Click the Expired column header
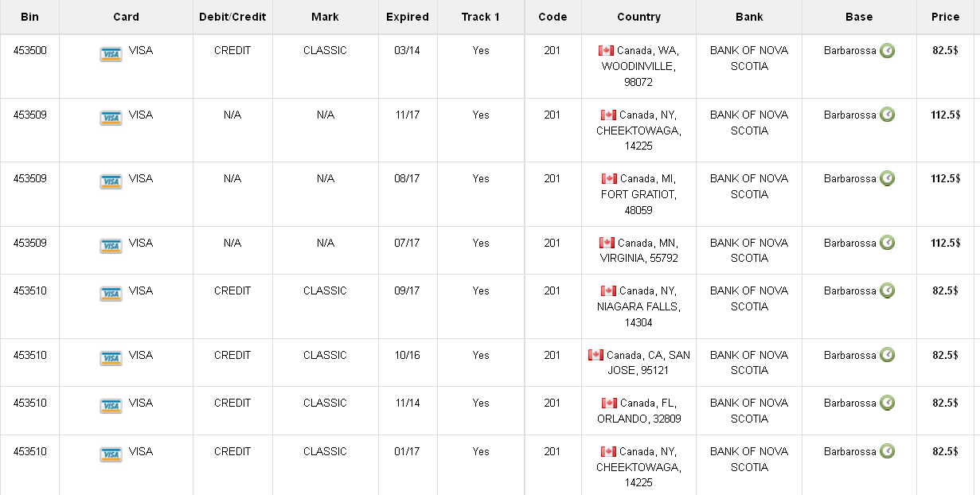 (x=407, y=17)
